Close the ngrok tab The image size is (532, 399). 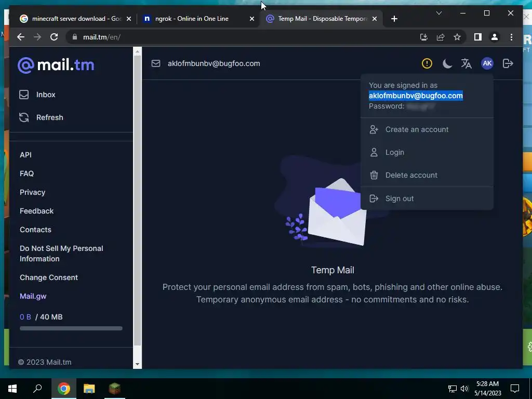point(252,19)
